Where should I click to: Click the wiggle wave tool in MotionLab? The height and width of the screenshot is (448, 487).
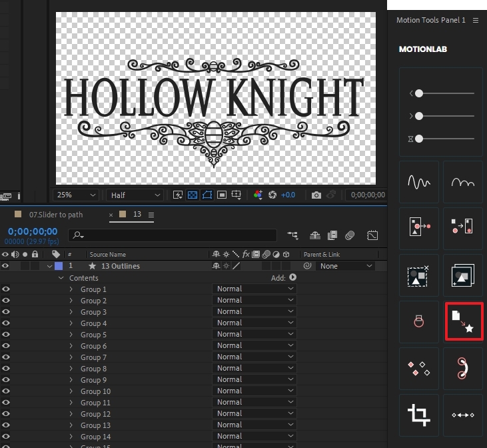tap(418, 182)
